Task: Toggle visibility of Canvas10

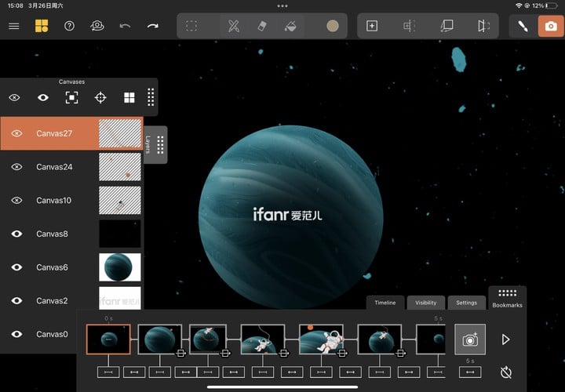Action: [16, 201]
